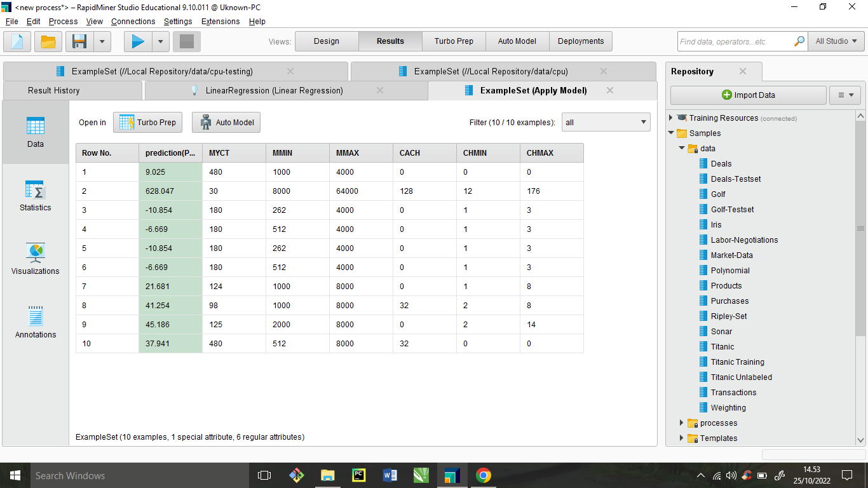Open an existing process via folder icon
This screenshot has width=868, height=488.
47,41
